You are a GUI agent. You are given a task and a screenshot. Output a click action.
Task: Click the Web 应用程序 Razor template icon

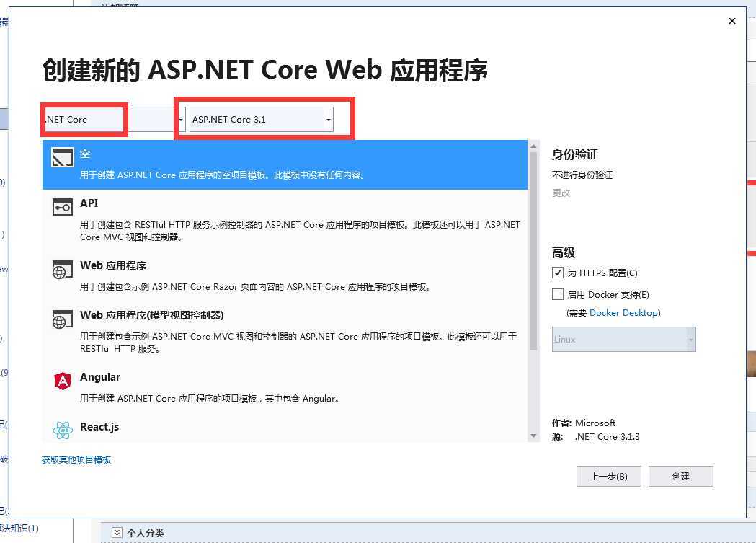(62, 270)
